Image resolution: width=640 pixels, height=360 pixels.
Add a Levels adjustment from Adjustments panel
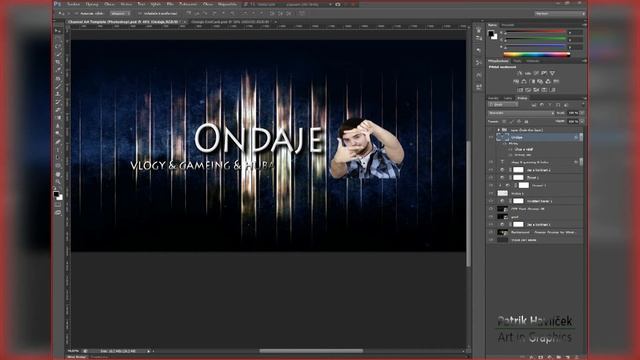pos(528,73)
